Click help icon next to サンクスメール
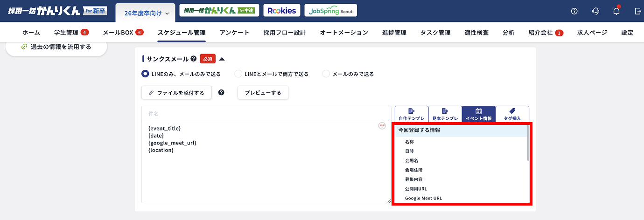 [x=193, y=59]
